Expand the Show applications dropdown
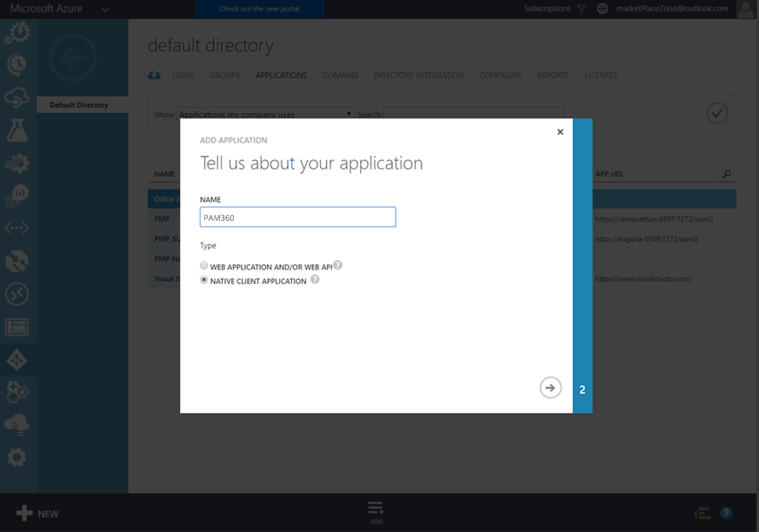This screenshot has height=532, width=759. click(x=265, y=114)
